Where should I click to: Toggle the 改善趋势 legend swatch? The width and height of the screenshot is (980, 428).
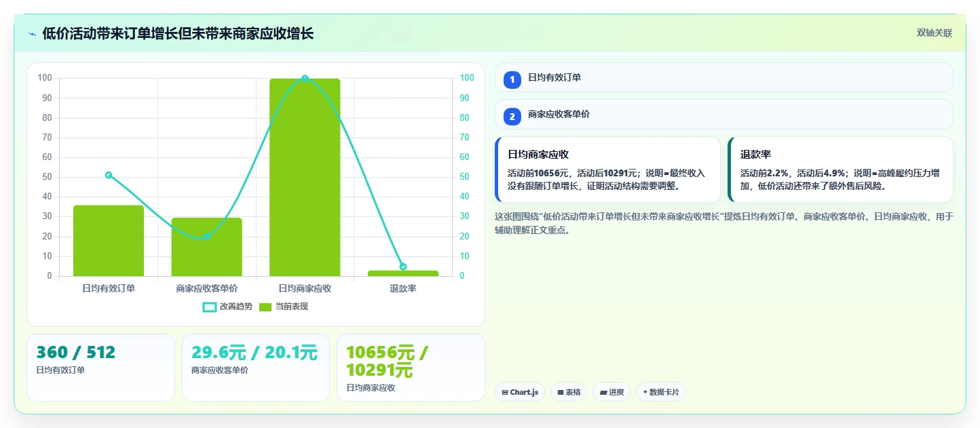[210, 307]
